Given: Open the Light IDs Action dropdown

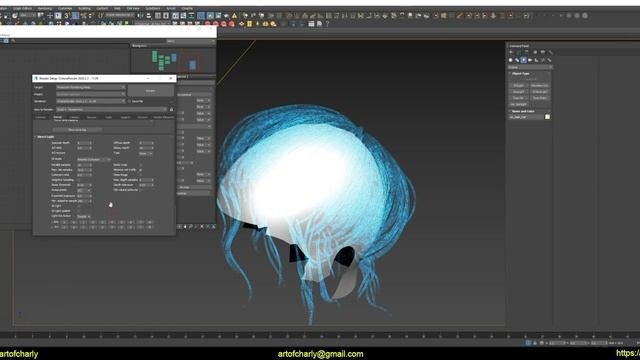Looking at the screenshot, I should pos(84,216).
